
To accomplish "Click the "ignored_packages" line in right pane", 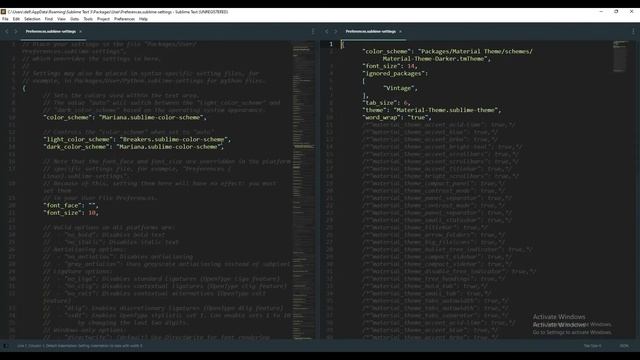I will (395, 73).
